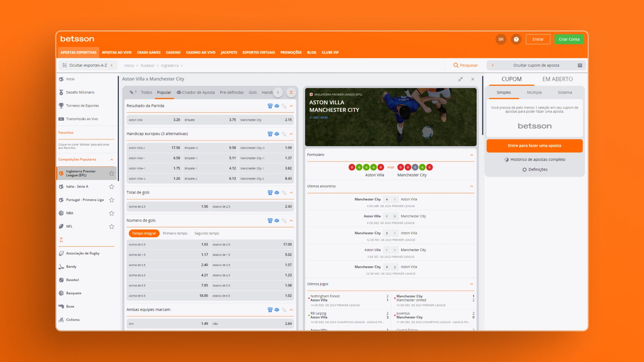Close the market filter with orange X
644x362 pixels.
(291, 93)
